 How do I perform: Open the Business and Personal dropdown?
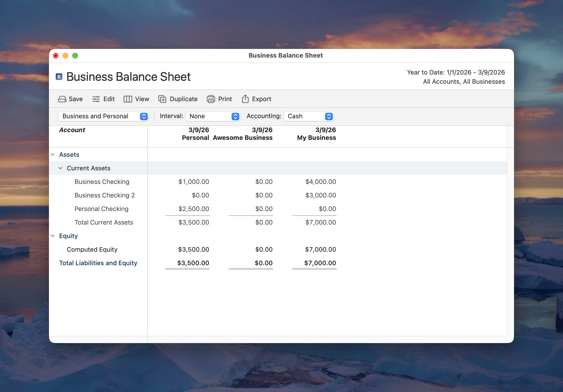coord(103,116)
